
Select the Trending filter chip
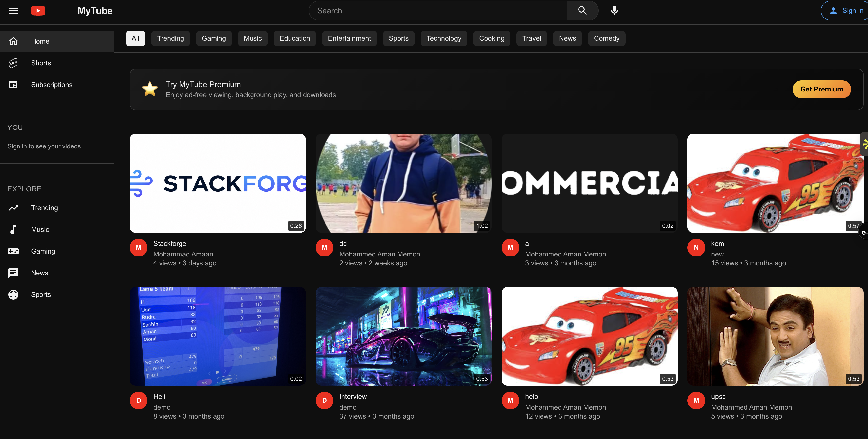pyautogui.click(x=170, y=38)
